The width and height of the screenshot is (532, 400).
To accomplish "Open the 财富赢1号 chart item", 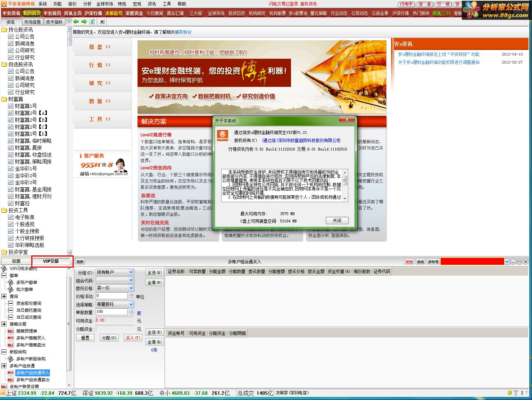I will pos(23,106).
